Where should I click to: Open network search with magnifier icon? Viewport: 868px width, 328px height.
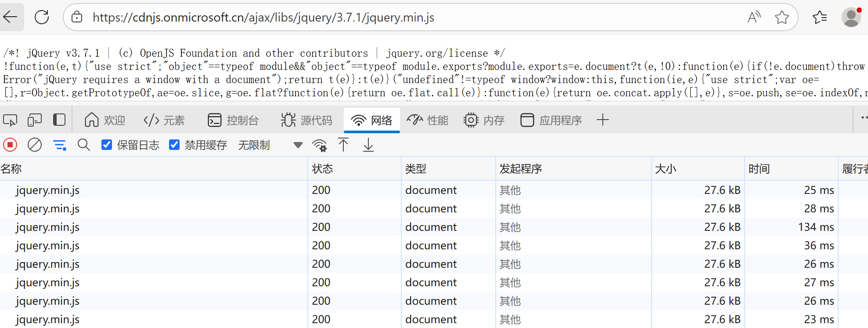(x=84, y=145)
